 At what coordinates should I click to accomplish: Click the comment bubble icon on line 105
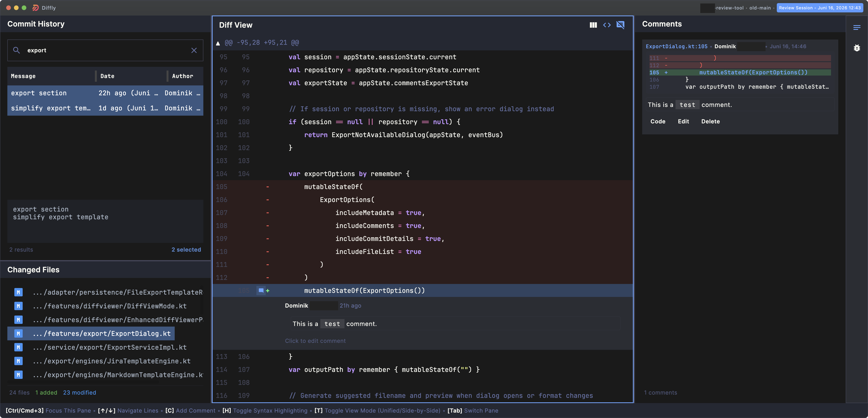point(261,291)
